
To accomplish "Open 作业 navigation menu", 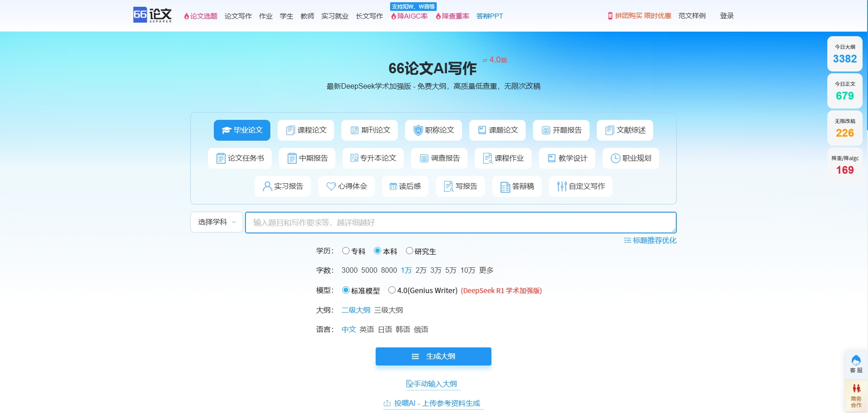I will (266, 16).
